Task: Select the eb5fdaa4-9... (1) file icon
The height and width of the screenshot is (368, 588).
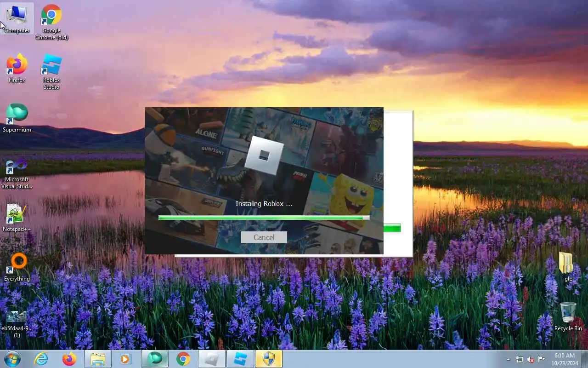Action: pyautogui.click(x=17, y=323)
